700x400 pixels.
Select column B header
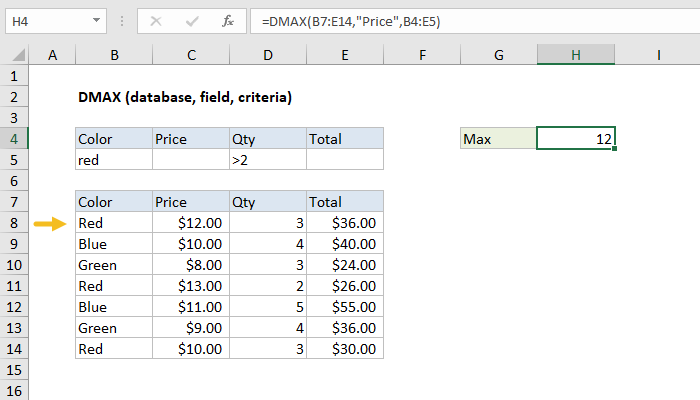point(114,55)
